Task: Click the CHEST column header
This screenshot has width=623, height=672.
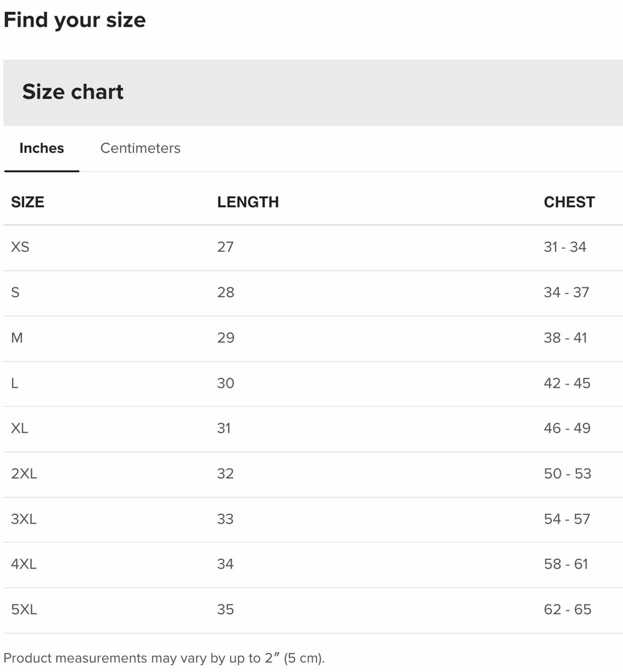Action: tap(569, 202)
